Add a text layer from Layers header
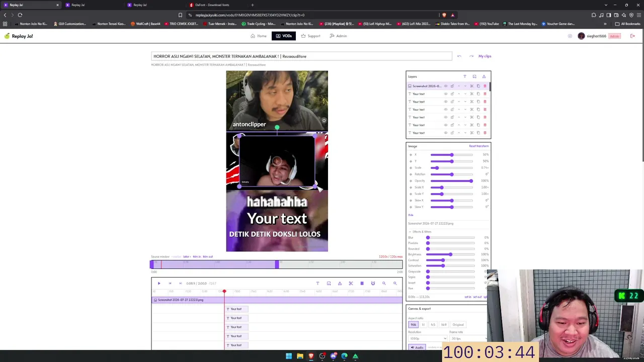The image size is (644, 362). [x=464, y=76]
